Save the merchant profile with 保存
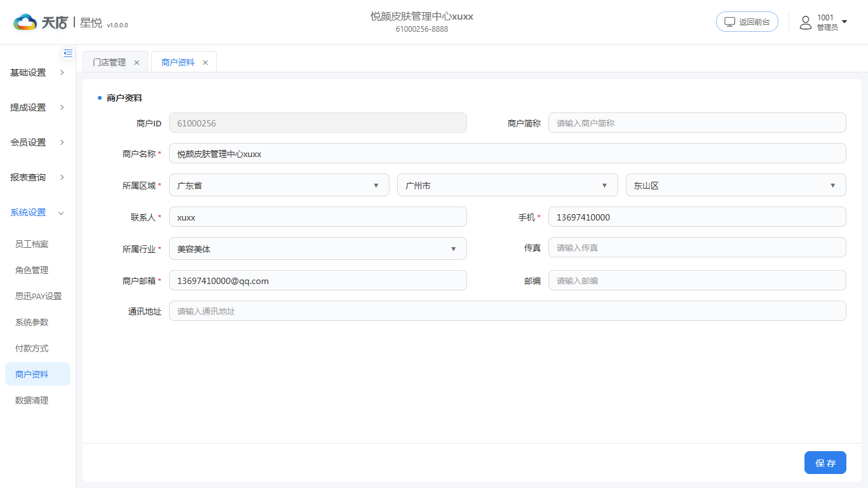Image resolution: width=868 pixels, height=488 pixels. point(825,463)
